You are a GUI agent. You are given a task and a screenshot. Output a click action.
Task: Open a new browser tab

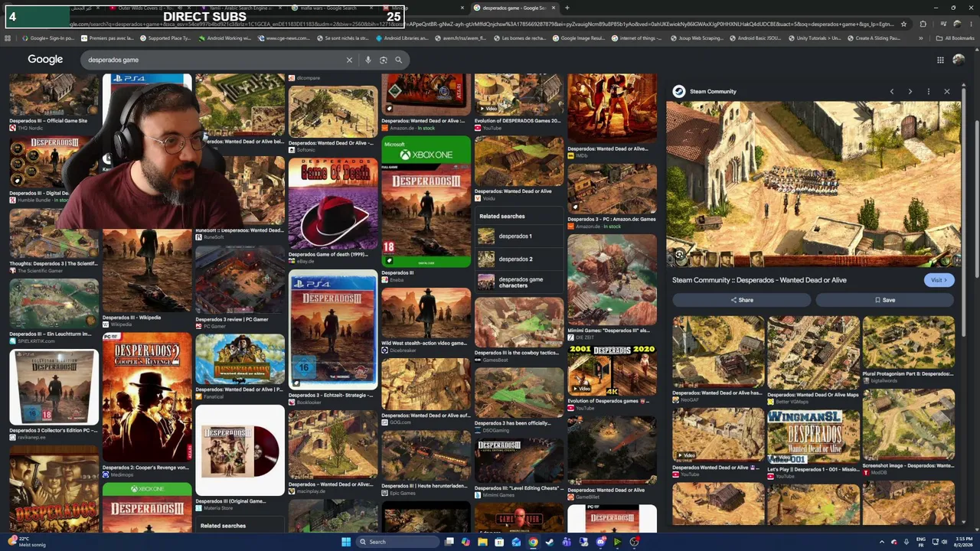567,8
